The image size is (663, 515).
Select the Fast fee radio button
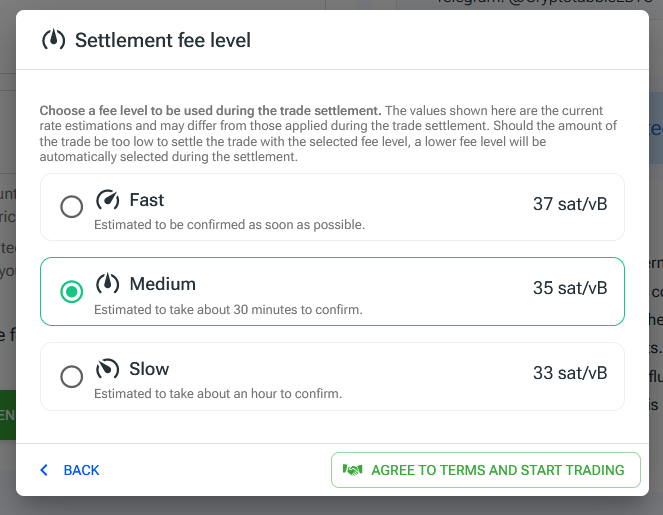[x=71, y=206]
